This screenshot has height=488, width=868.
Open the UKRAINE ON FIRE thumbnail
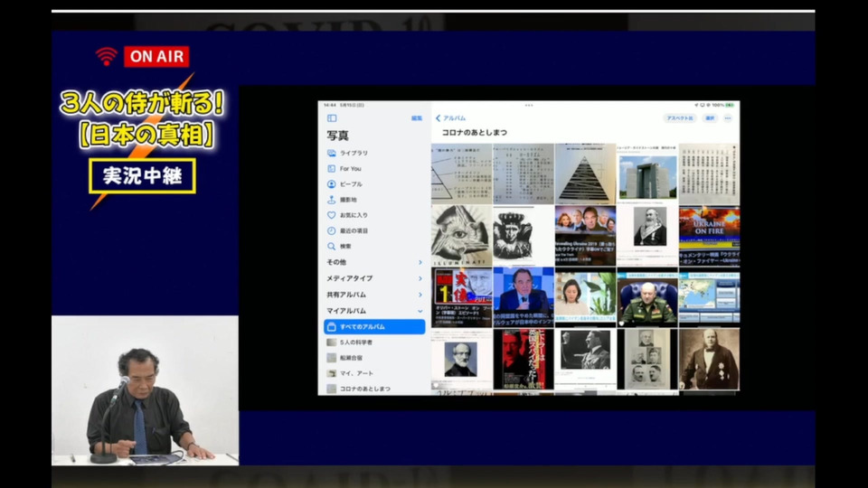(709, 236)
